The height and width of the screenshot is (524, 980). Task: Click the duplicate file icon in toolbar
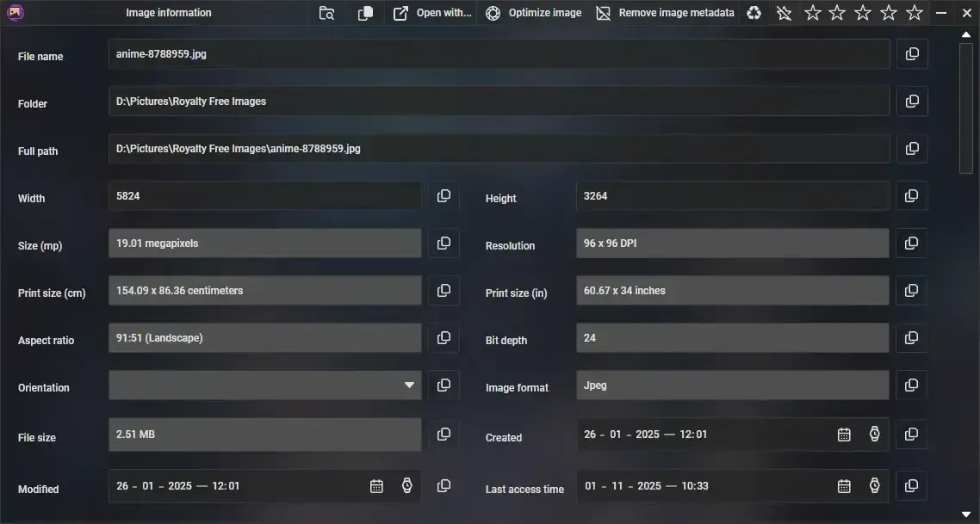click(x=366, y=13)
